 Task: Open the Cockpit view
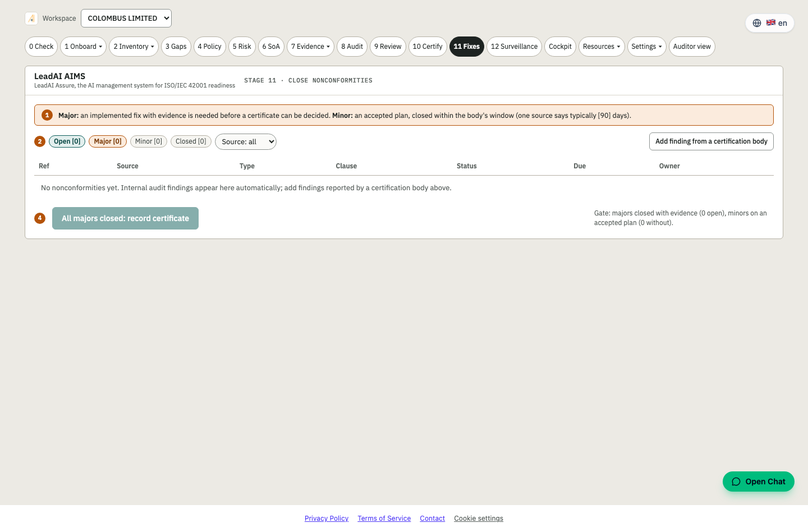tap(560, 47)
